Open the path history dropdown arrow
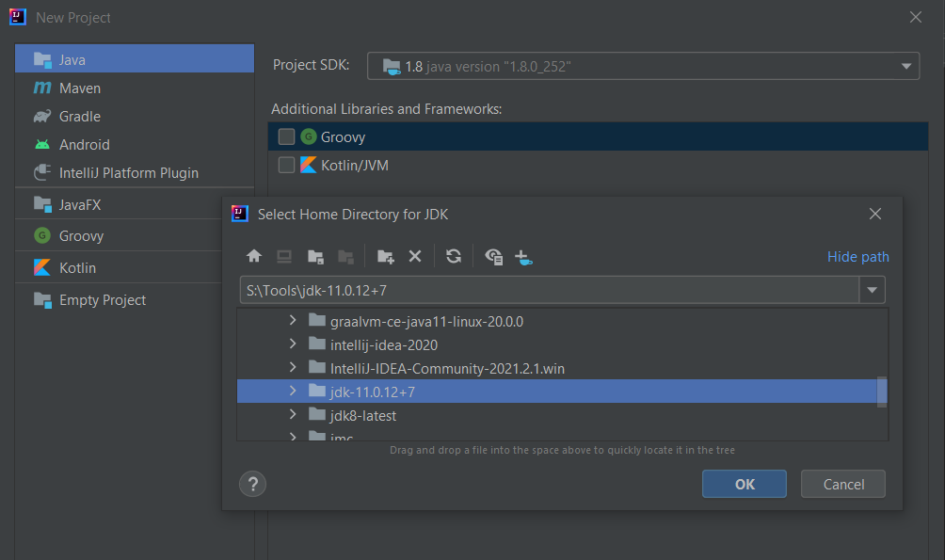945x560 pixels. (x=873, y=290)
